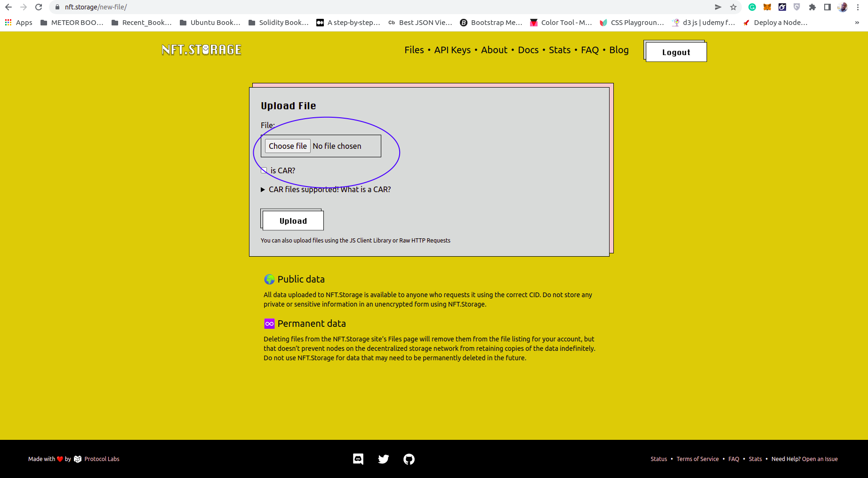Open the Apps grid shortcut

19,23
